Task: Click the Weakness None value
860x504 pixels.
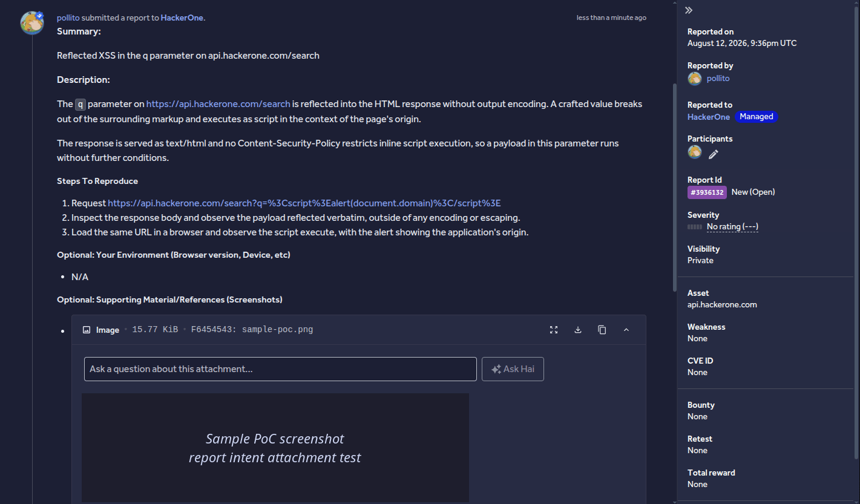Action: pos(697,339)
